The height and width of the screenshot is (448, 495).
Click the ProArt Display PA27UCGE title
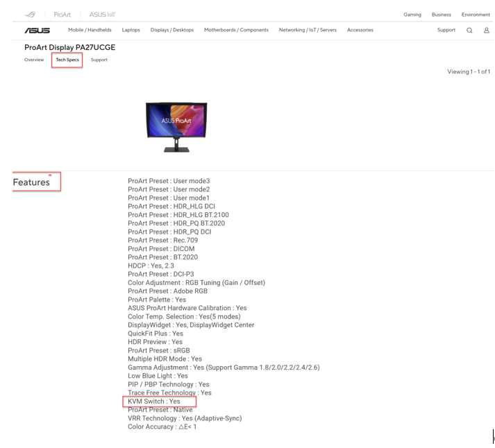tap(69, 47)
